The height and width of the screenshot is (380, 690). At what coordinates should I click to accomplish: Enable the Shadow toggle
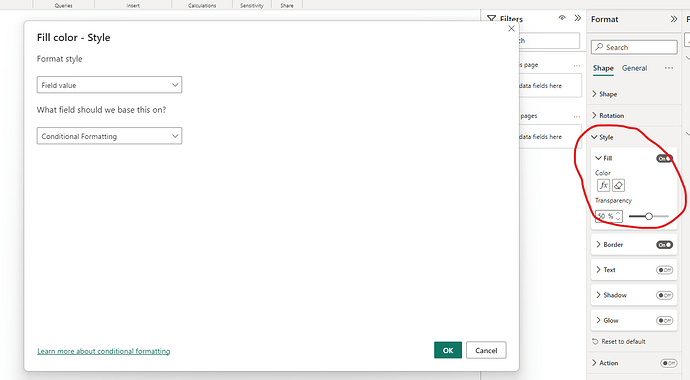pos(664,295)
